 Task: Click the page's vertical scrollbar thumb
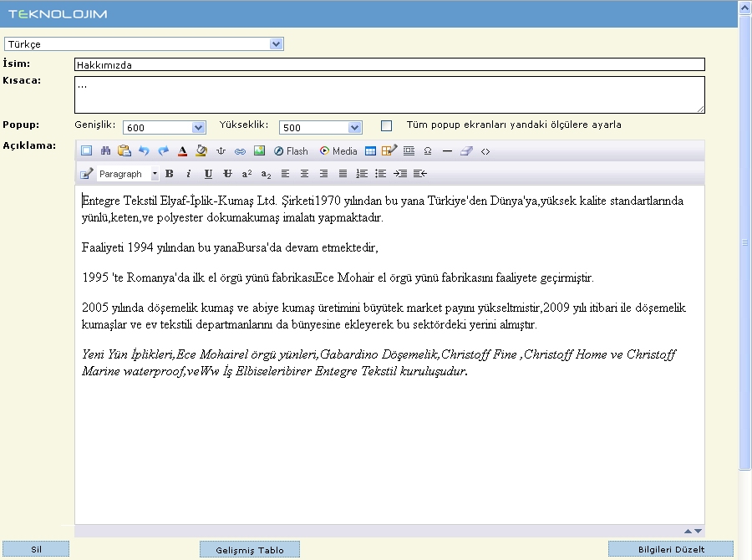pos(744,243)
